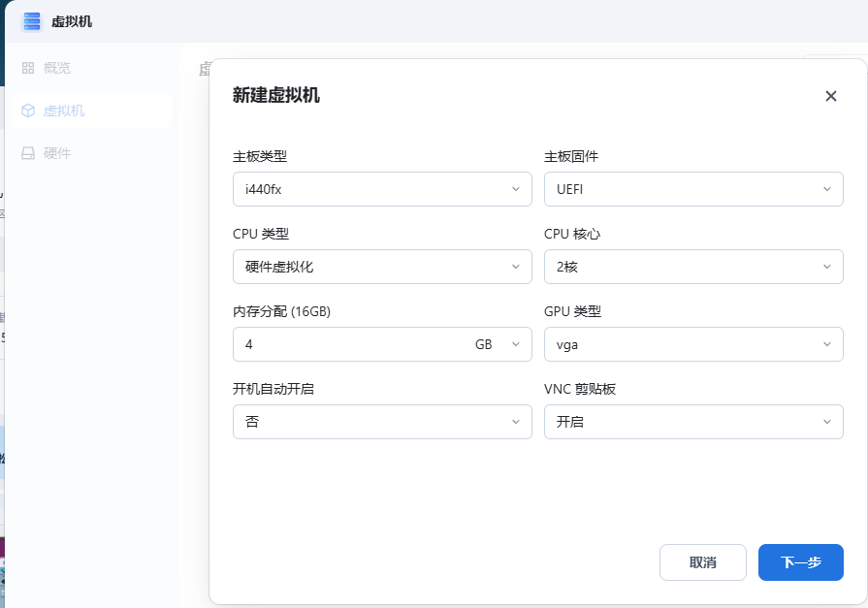Click the 硬件 disk icon in sidebar

(28, 153)
